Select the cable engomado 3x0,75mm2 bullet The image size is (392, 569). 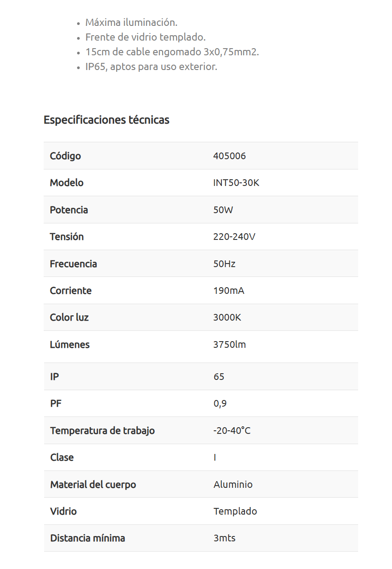(x=172, y=52)
